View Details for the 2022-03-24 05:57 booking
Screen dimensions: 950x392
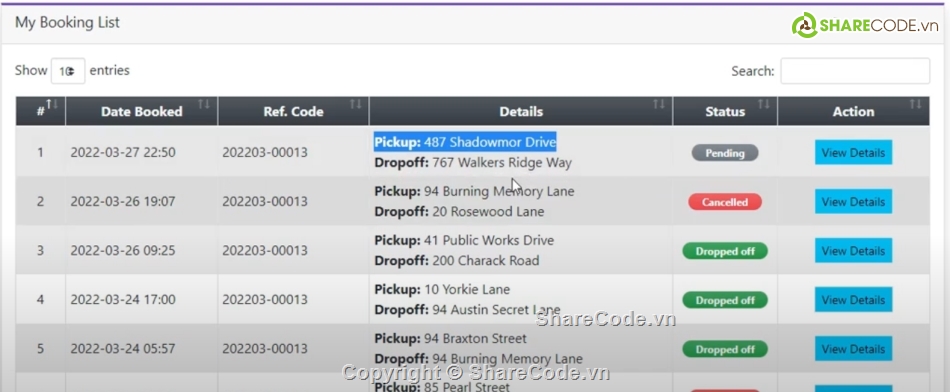pos(853,349)
